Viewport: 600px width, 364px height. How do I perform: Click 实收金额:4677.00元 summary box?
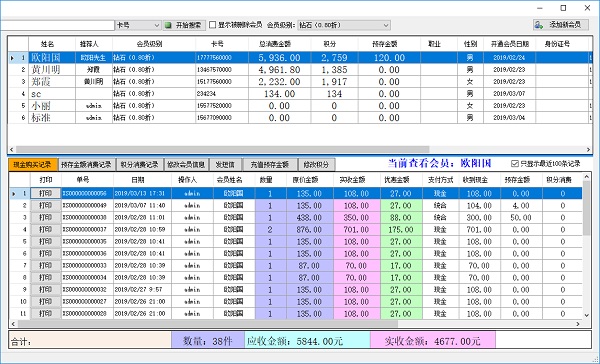click(433, 341)
